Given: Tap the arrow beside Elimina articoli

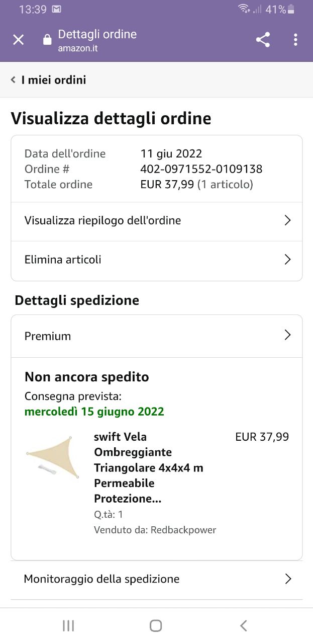Looking at the screenshot, I should [x=287, y=260].
